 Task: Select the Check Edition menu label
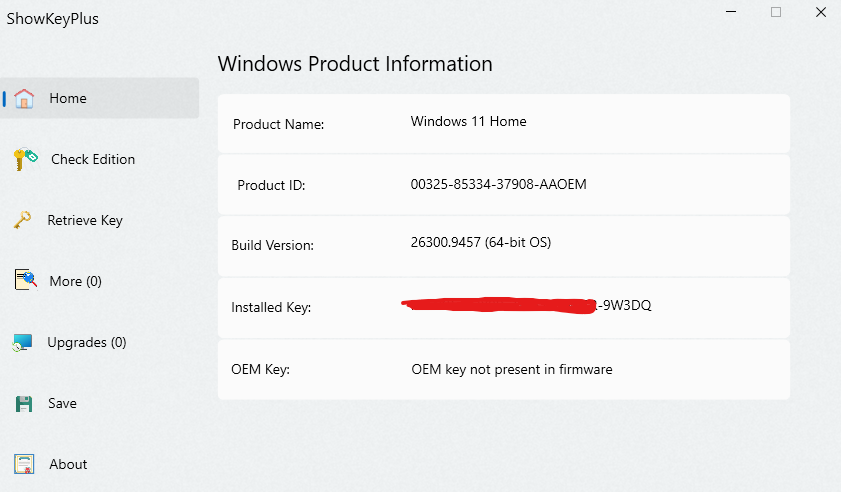click(93, 159)
